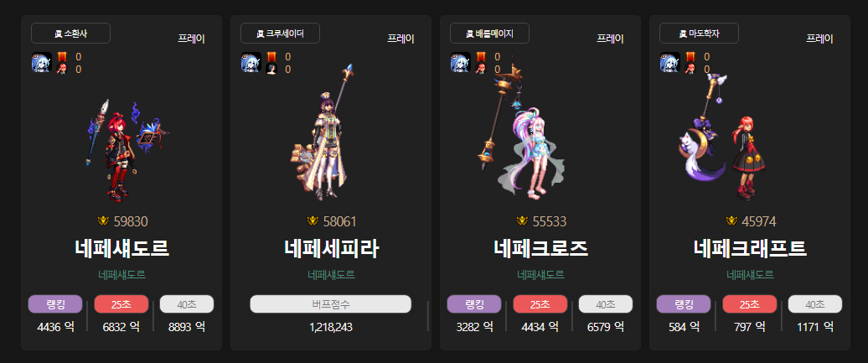Click fame crest icon beside 45974
This screenshot has width=868, height=363.
pos(731,221)
